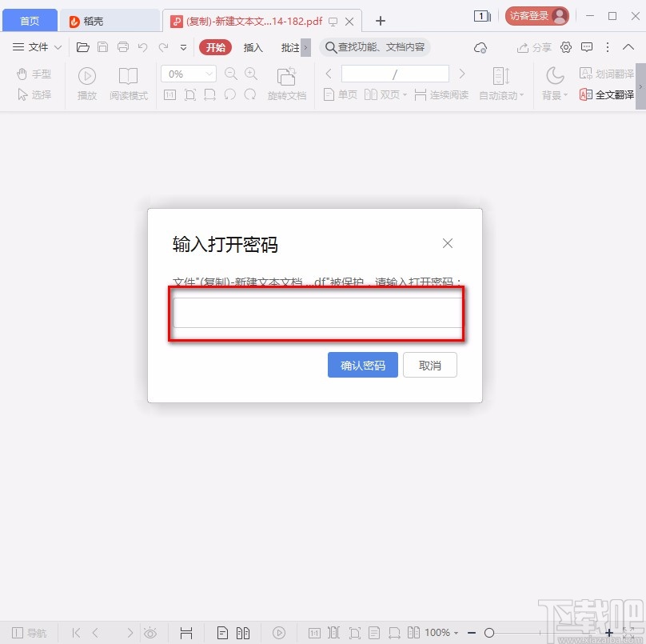Image resolution: width=646 pixels, height=644 pixels.
Task: Open the 批注 ribbon tab
Action: tap(290, 47)
